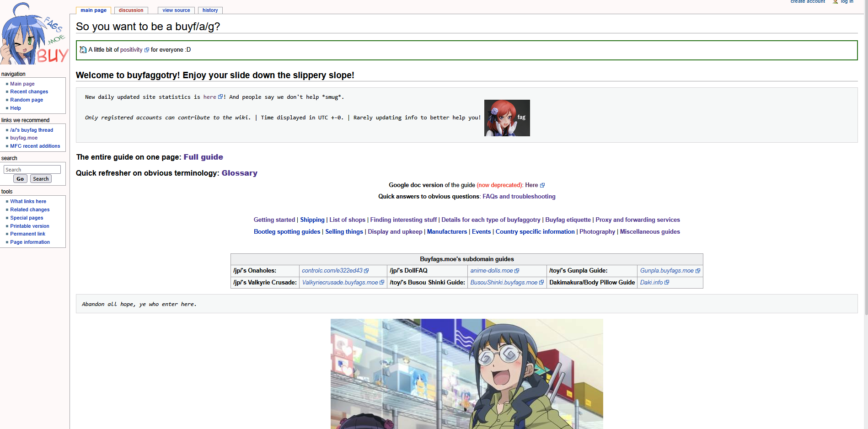Viewport: 868px width, 429px height.
Task: Open the Events link
Action: [x=481, y=232]
